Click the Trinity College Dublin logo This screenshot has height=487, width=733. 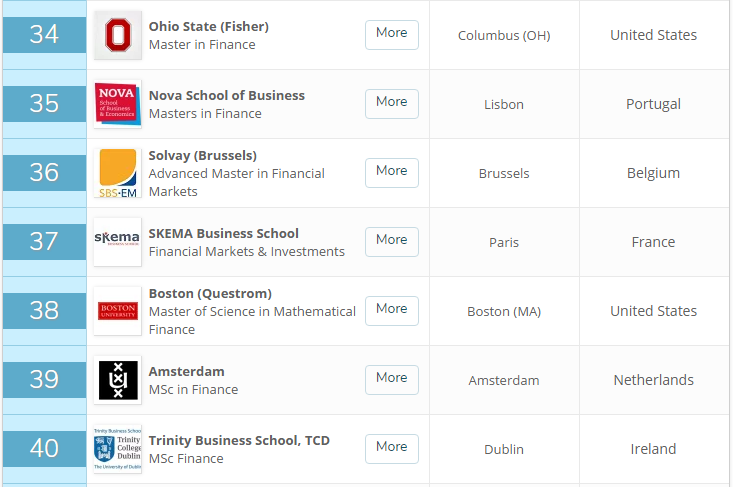click(118, 449)
